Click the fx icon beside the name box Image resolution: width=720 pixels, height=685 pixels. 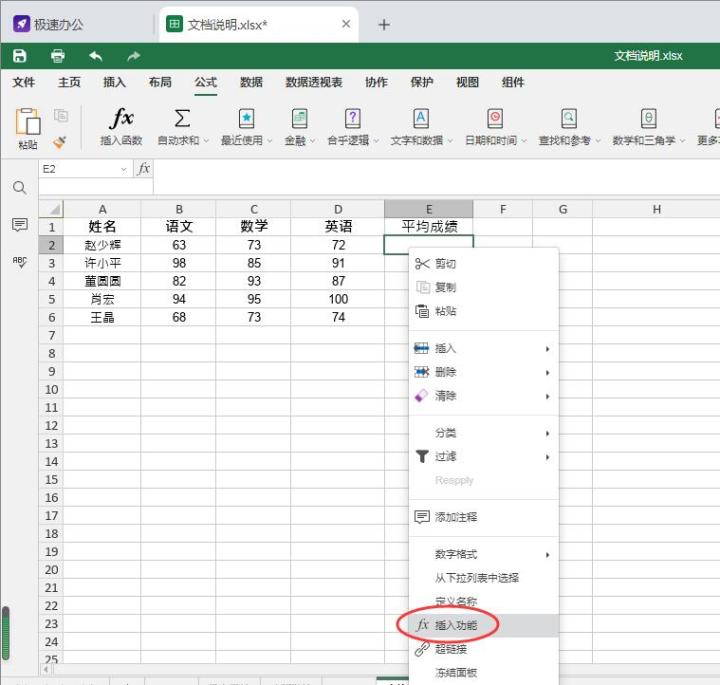(144, 169)
